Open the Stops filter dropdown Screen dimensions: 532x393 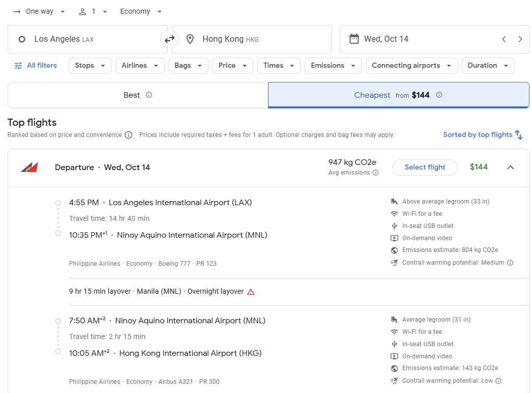click(90, 66)
